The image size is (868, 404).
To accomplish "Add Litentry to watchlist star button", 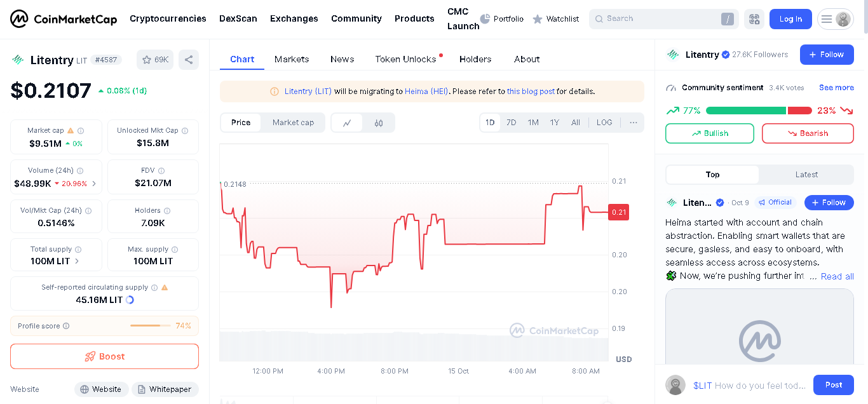I will (155, 60).
